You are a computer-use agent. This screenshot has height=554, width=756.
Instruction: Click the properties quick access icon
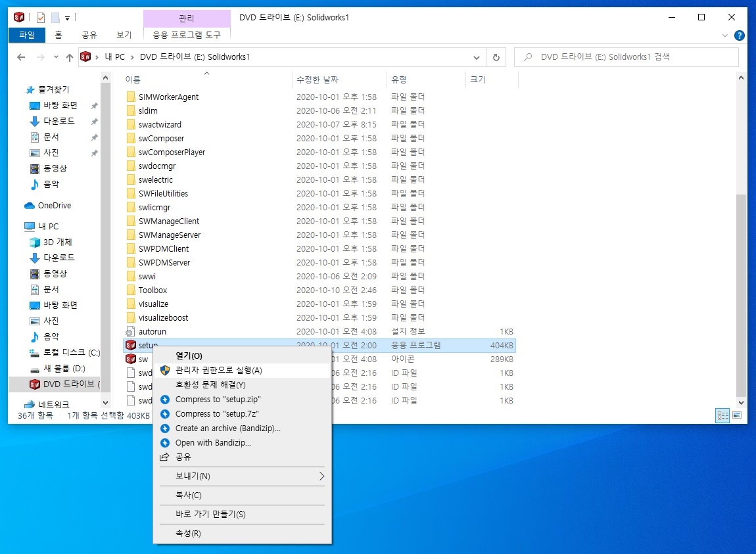click(x=41, y=18)
